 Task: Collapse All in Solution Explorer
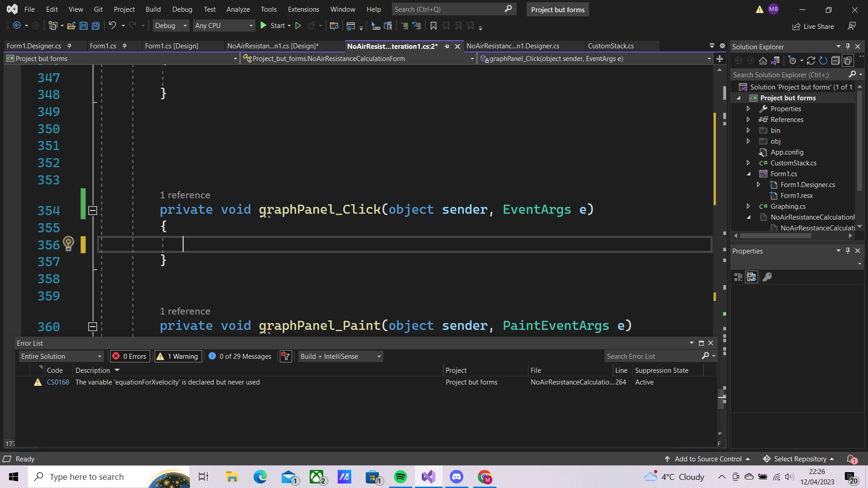[836, 60]
